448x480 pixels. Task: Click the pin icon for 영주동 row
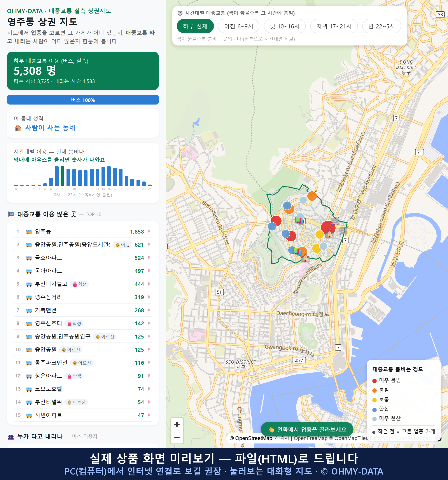click(x=149, y=232)
